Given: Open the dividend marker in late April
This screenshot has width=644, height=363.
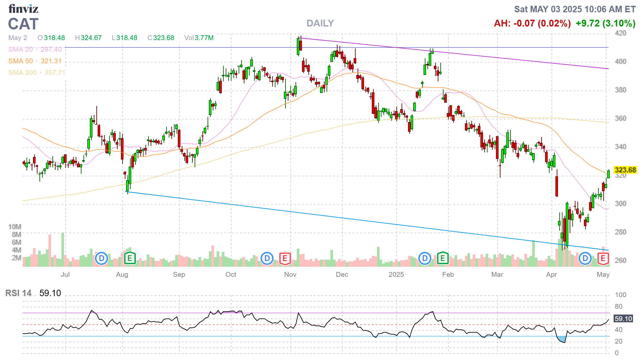Looking at the screenshot, I should coord(585,258).
